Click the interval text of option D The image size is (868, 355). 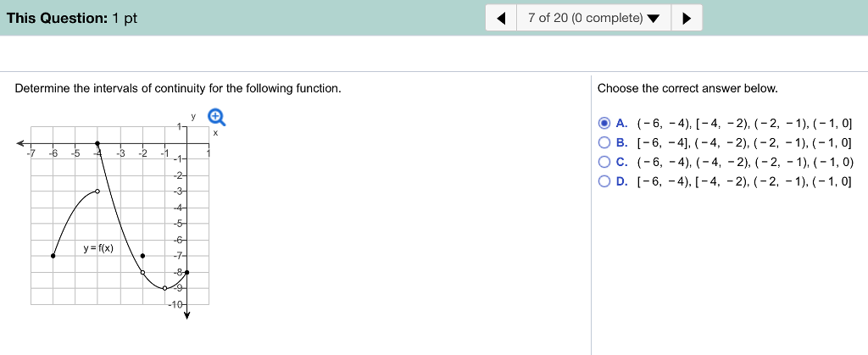[x=744, y=181]
